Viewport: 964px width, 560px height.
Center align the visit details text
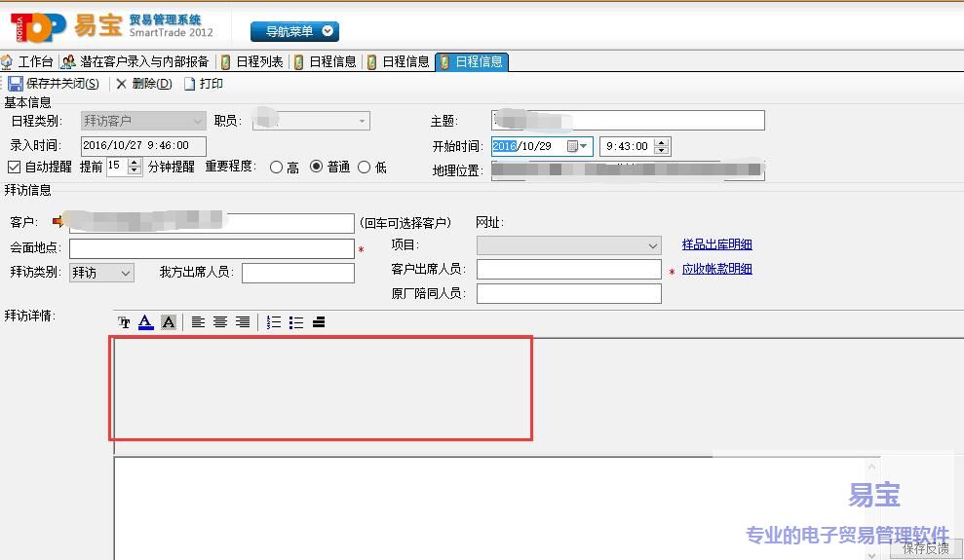pyautogui.click(x=220, y=322)
